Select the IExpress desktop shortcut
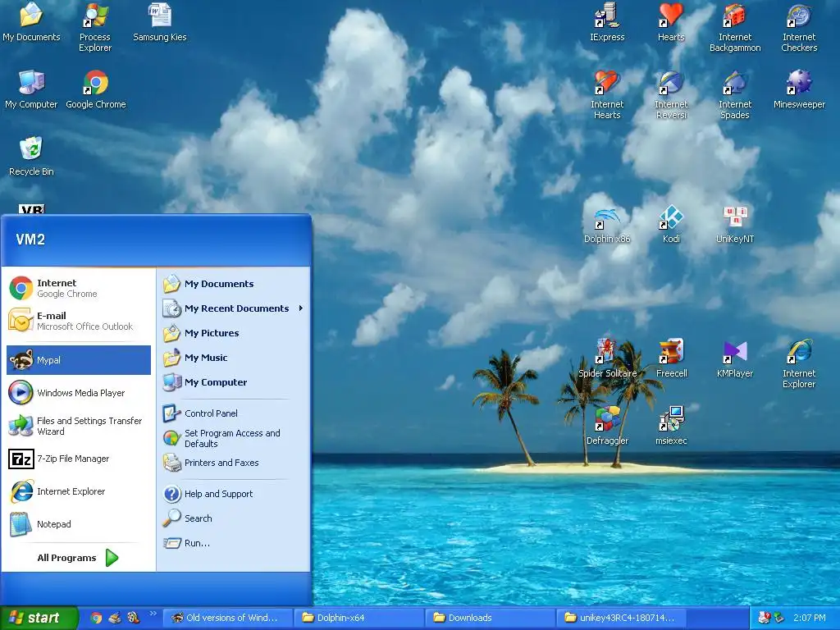Screen dimensions: 840x630 point(607,23)
